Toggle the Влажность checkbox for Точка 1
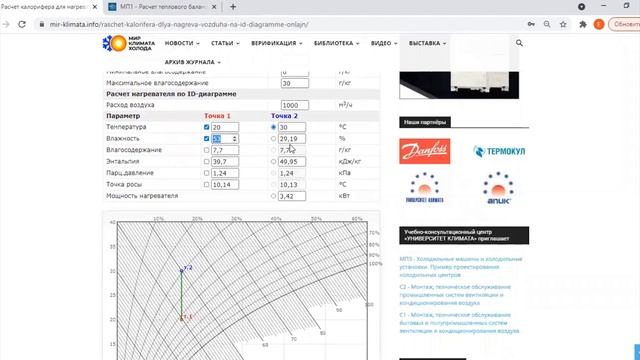The image size is (640, 360). point(207,139)
